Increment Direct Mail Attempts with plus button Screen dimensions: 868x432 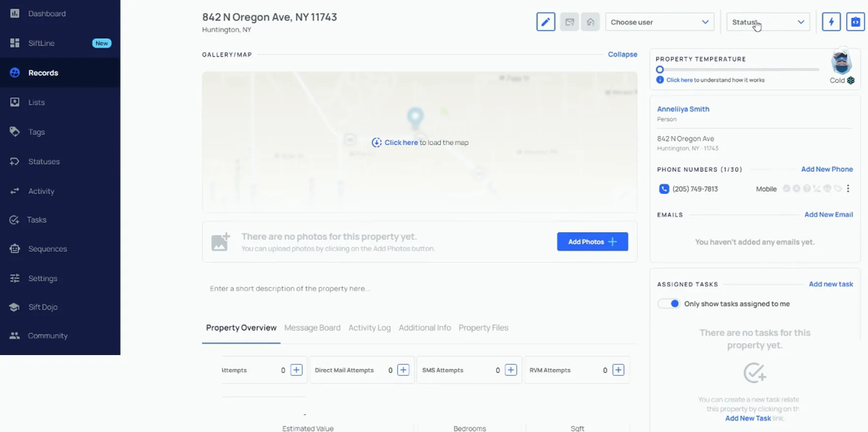[403, 370]
